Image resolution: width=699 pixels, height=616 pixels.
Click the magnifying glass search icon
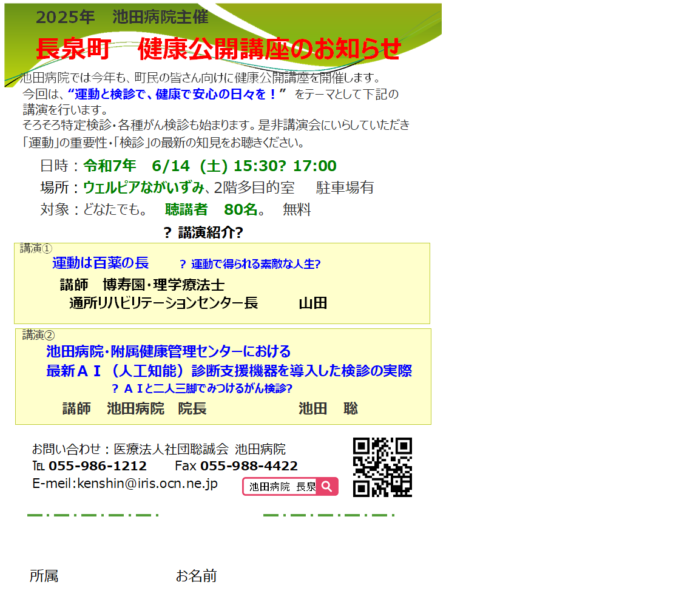pyautogui.click(x=326, y=486)
